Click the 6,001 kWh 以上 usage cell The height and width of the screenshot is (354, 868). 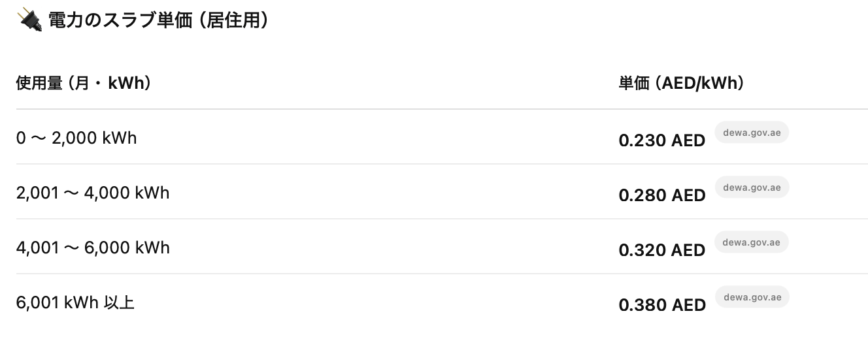point(75,302)
